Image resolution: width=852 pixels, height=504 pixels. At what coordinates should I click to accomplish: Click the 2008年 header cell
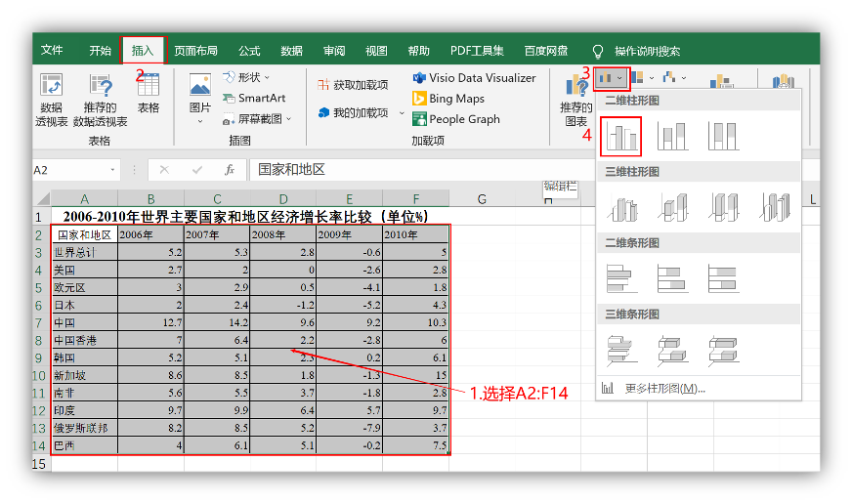[283, 234]
